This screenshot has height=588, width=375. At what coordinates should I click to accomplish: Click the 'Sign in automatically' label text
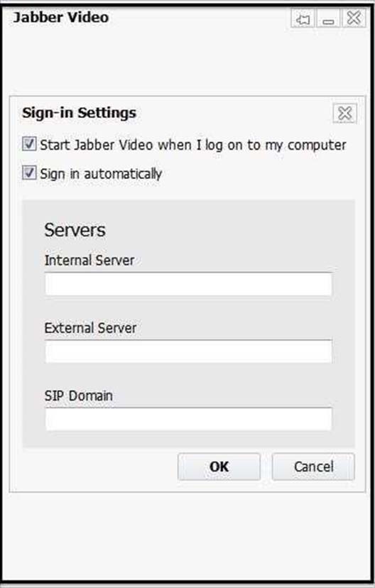[101, 174]
